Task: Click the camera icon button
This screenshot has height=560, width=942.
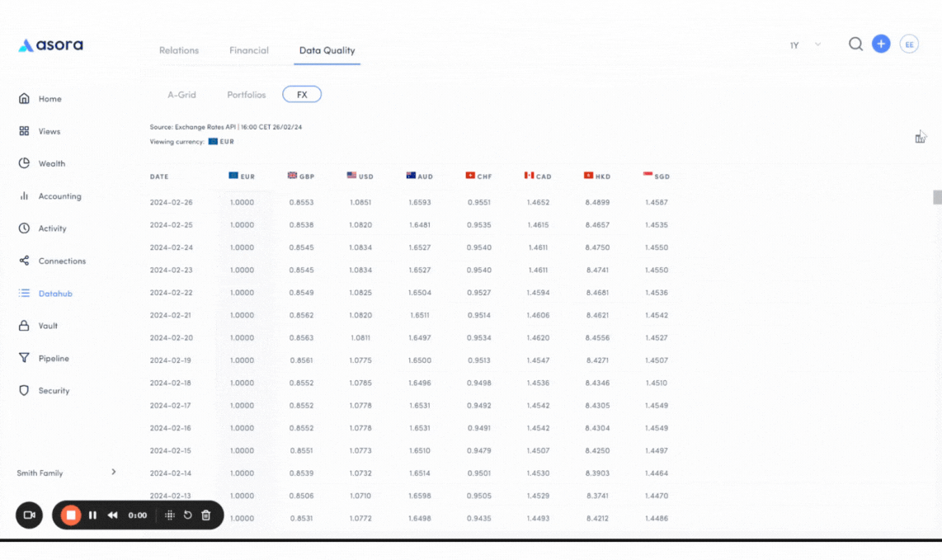Action: pyautogui.click(x=29, y=515)
